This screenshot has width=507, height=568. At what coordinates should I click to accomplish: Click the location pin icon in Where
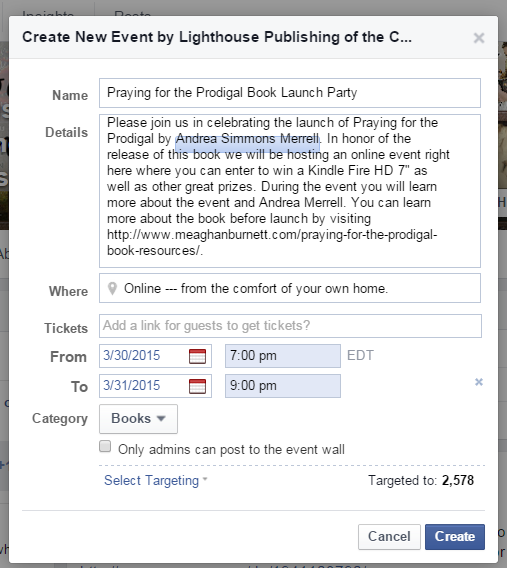[x=112, y=289]
